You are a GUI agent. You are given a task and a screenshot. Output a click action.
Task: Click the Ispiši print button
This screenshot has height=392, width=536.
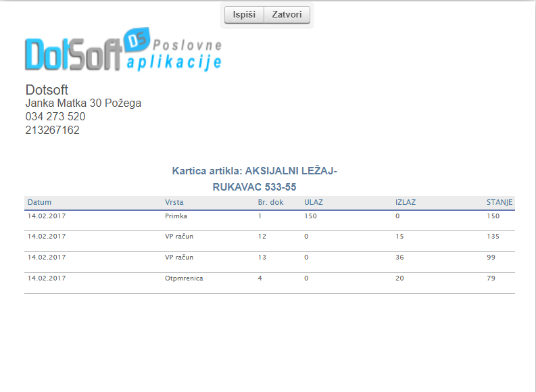[244, 15]
